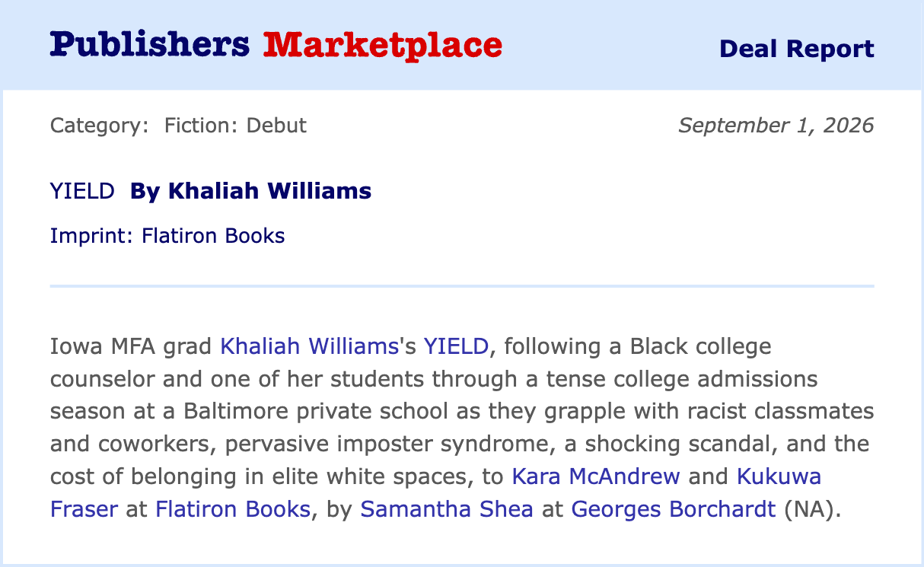Screen dimensions: 924x567
Task: Click the red "Marketplace" word in the logo
Action: [x=383, y=46]
